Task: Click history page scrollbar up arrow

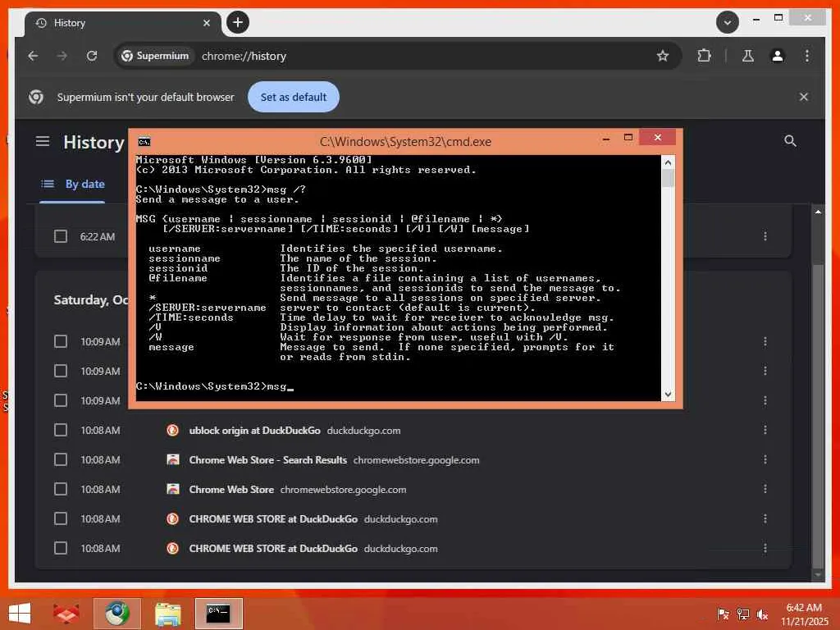Action: tap(818, 212)
